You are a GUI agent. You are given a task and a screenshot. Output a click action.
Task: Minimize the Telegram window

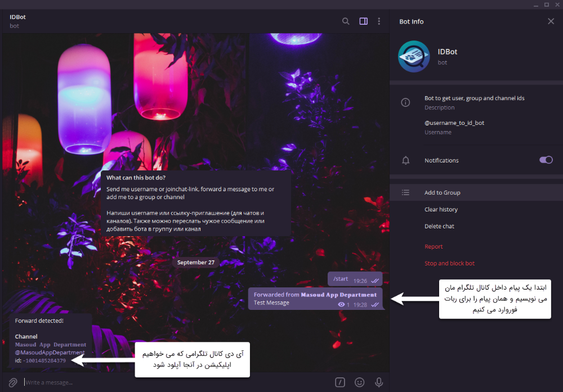pyautogui.click(x=536, y=4)
